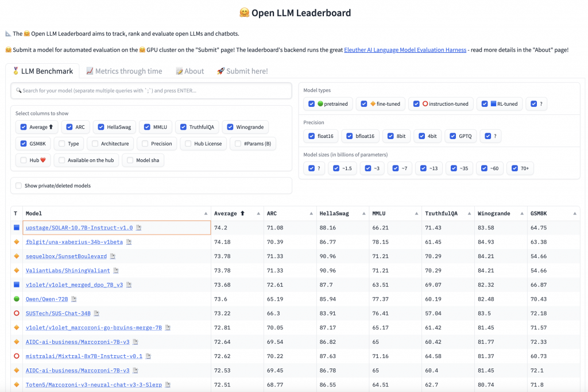This screenshot has width=588, height=392.
Task: Click the red circle type icon of SUS-Chat-34B row
Action: 17,313
